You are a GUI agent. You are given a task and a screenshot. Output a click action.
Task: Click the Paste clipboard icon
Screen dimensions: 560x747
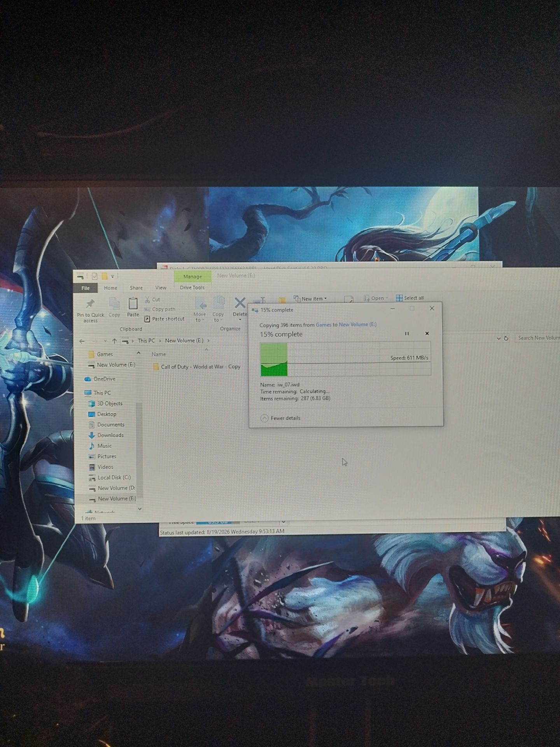pos(133,303)
